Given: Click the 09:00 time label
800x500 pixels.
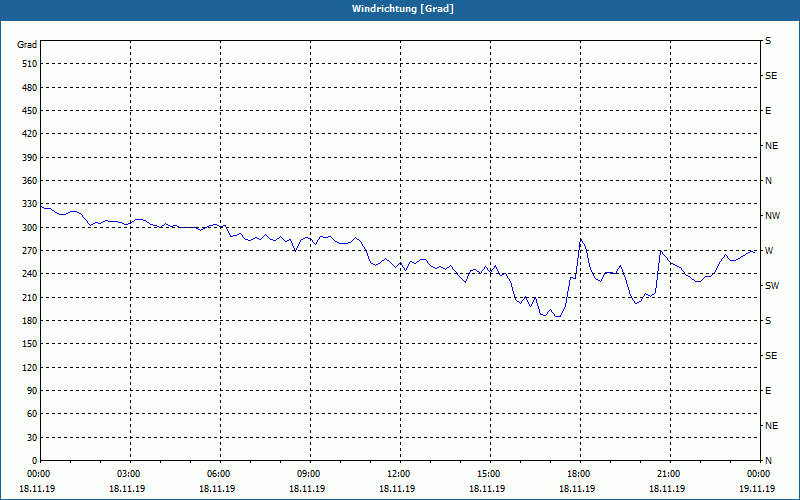Looking at the screenshot, I should coord(308,474).
